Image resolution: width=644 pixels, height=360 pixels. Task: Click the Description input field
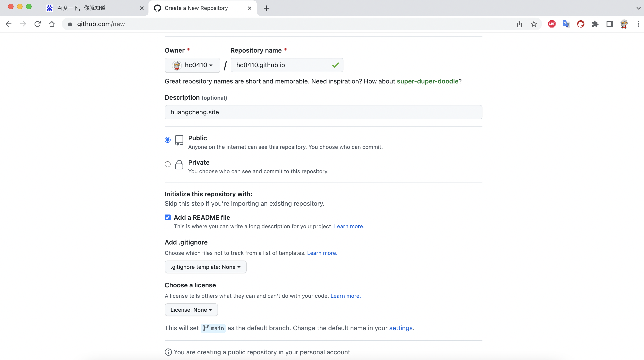pyautogui.click(x=323, y=112)
